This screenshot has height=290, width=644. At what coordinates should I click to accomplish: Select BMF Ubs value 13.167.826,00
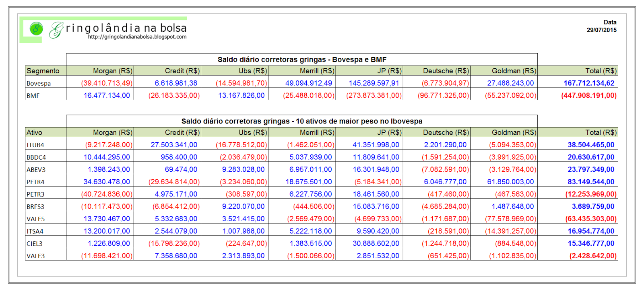point(242,96)
